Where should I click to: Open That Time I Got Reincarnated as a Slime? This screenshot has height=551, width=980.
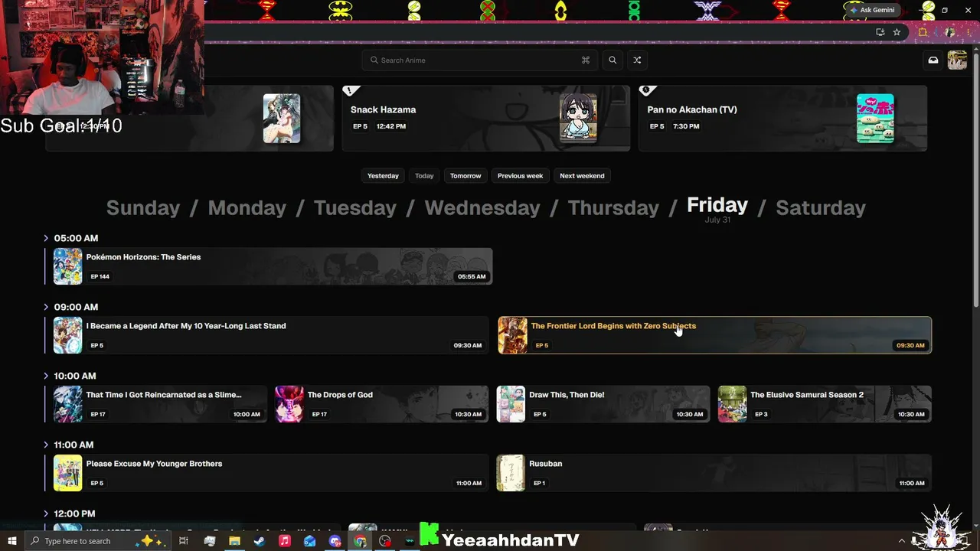tap(156, 404)
